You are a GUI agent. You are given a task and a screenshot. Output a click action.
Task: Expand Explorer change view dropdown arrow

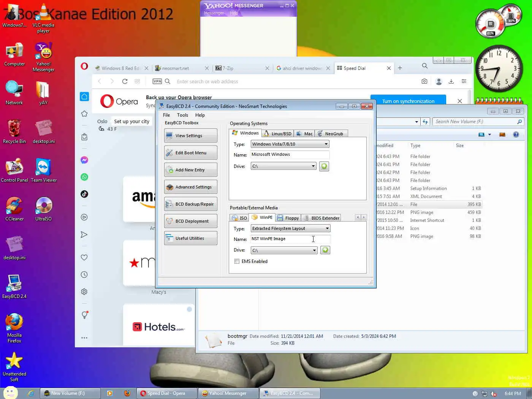pyautogui.click(x=489, y=135)
